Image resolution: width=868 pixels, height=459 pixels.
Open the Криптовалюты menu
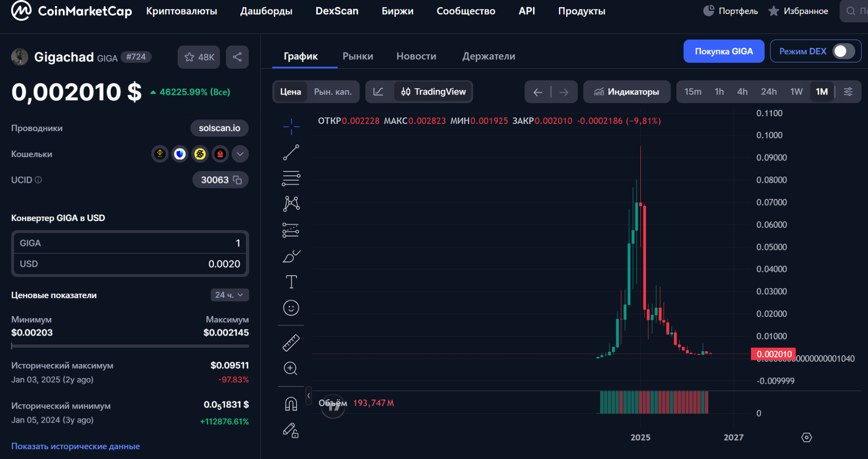tap(181, 11)
